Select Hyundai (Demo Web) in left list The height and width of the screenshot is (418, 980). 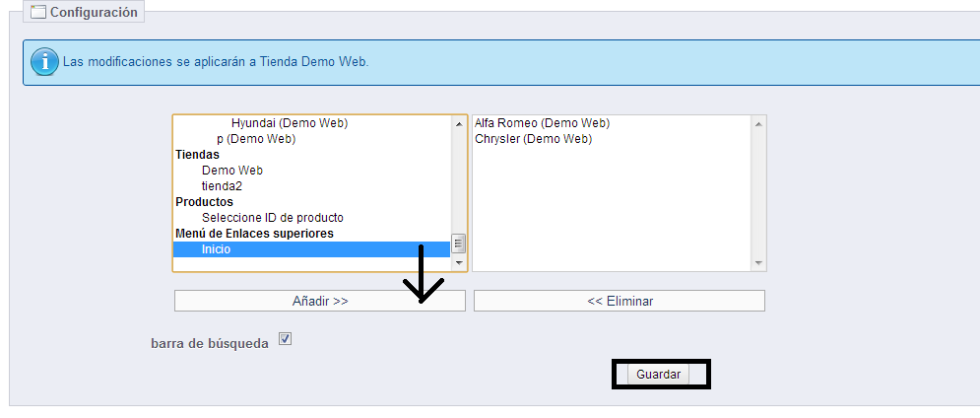[x=290, y=123]
